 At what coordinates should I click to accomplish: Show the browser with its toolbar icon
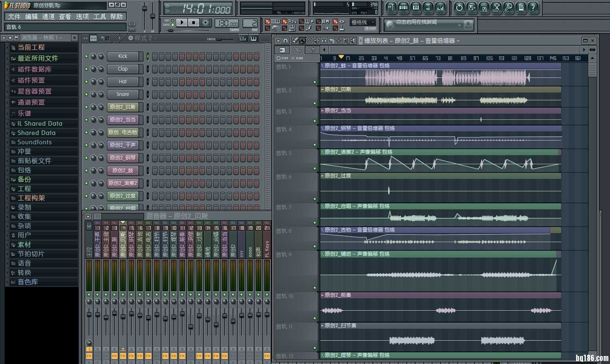(x=428, y=7)
